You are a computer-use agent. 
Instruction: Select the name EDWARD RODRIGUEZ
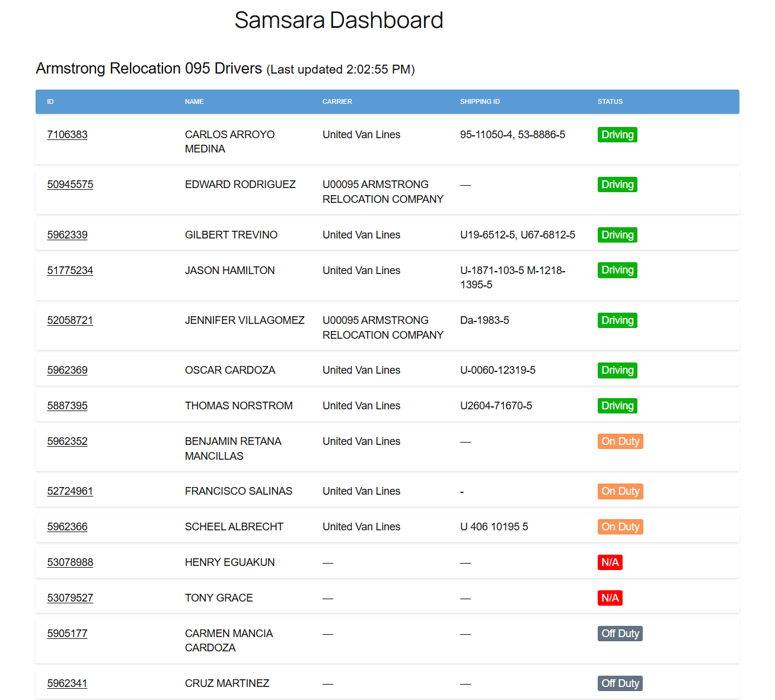click(x=240, y=184)
